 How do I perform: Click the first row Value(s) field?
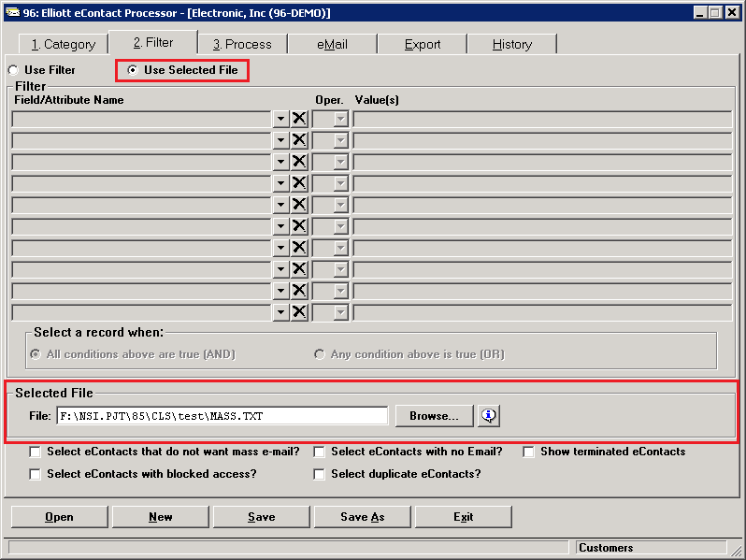click(x=542, y=119)
